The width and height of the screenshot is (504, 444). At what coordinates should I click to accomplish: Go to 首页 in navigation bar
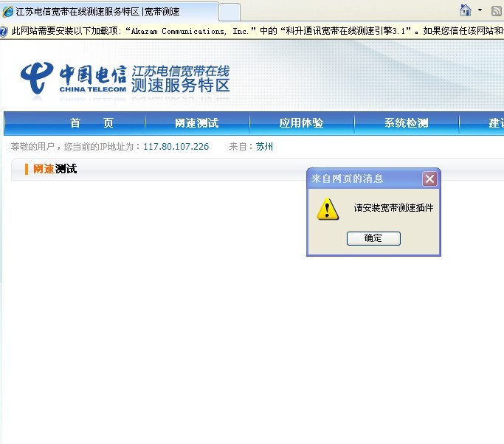92,123
